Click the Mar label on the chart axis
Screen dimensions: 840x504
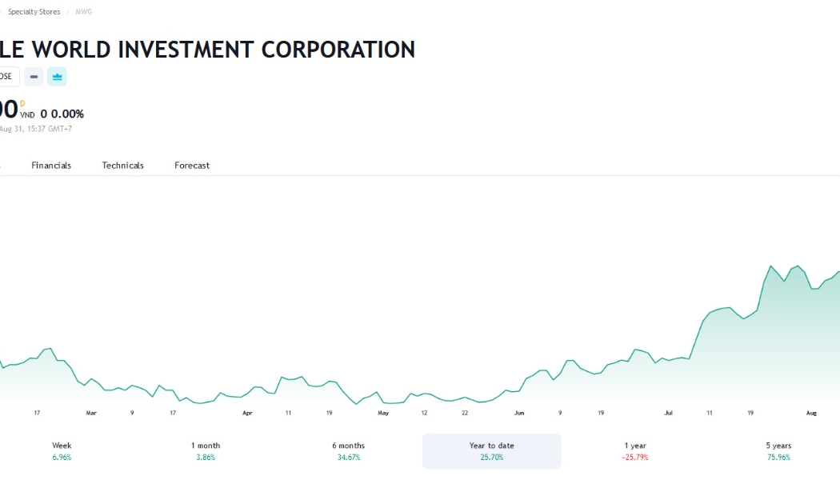tap(91, 413)
